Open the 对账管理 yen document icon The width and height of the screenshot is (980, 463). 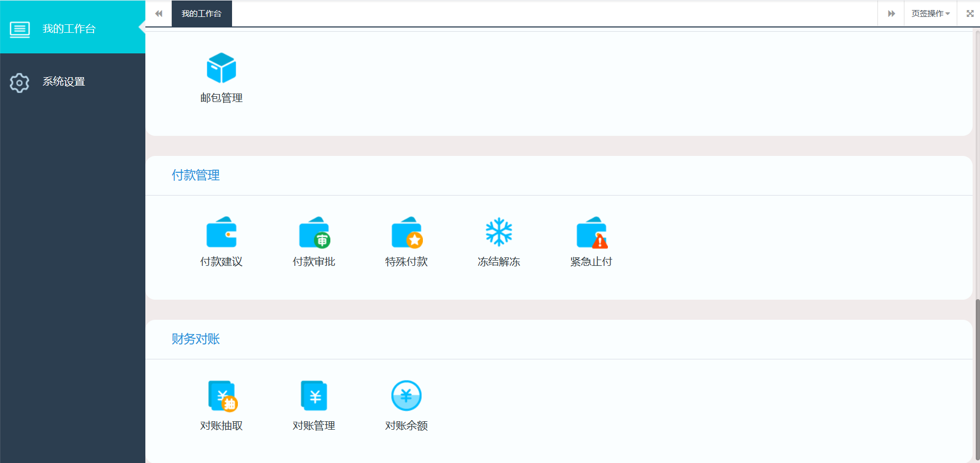314,395
